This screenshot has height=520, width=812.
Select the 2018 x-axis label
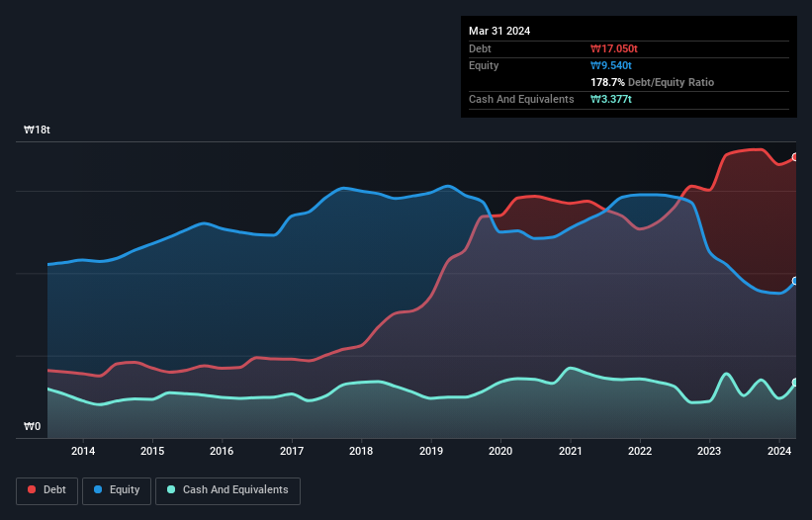361,451
